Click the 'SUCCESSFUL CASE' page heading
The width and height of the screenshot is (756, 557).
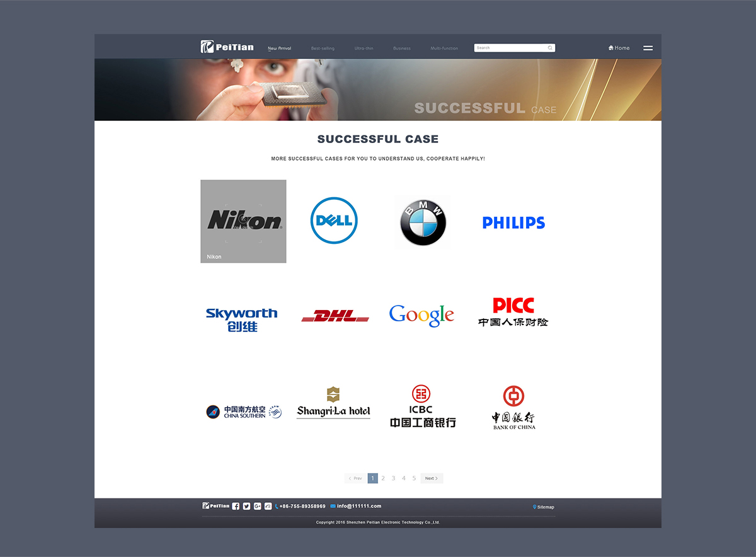378,139
